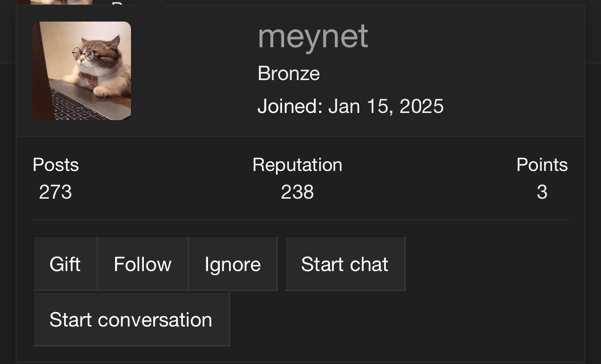This screenshot has height=364, width=601.
Task: Open the 273 posts count
Action: click(55, 192)
